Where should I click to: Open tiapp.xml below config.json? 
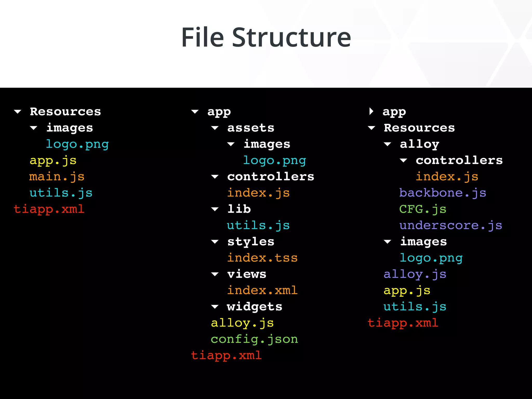pos(226,355)
